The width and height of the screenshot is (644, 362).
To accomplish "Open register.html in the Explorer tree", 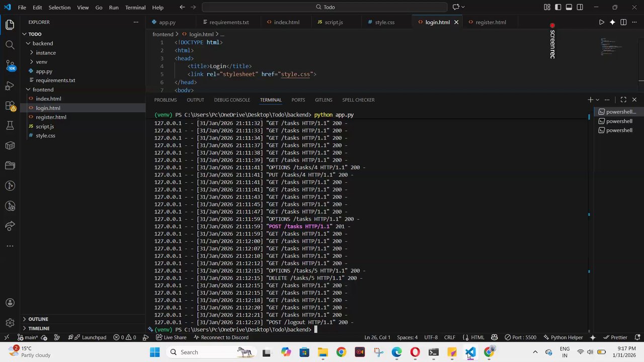I will pos(51,117).
